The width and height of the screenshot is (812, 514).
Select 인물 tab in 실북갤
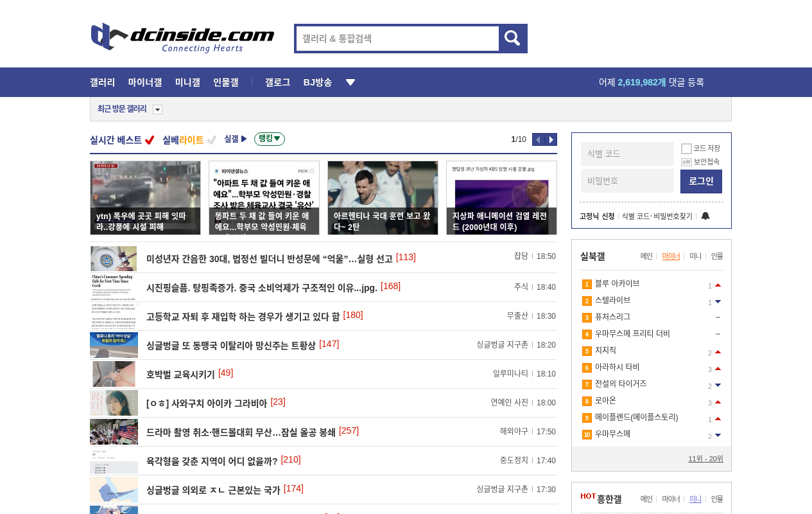(x=716, y=256)
